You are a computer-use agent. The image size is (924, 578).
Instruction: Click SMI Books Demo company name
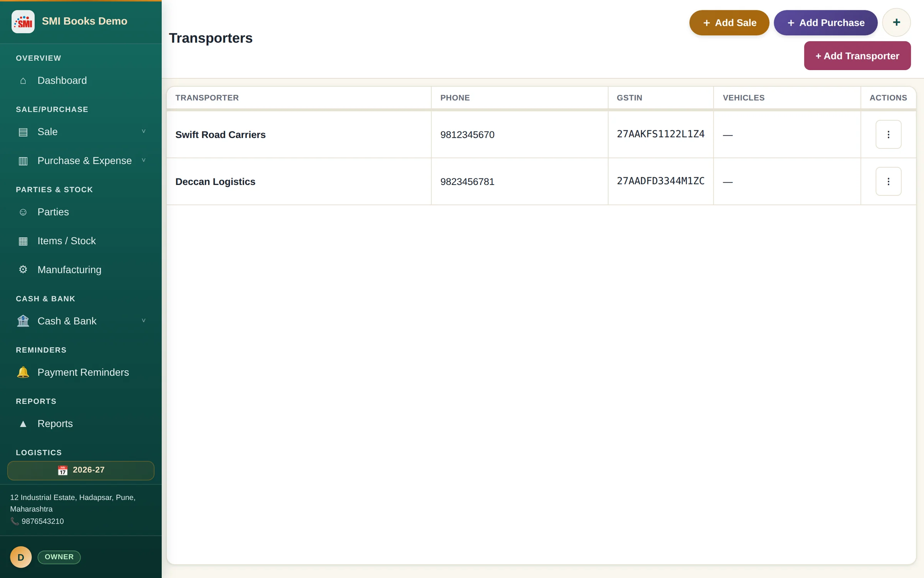click(x=84, y=21)
